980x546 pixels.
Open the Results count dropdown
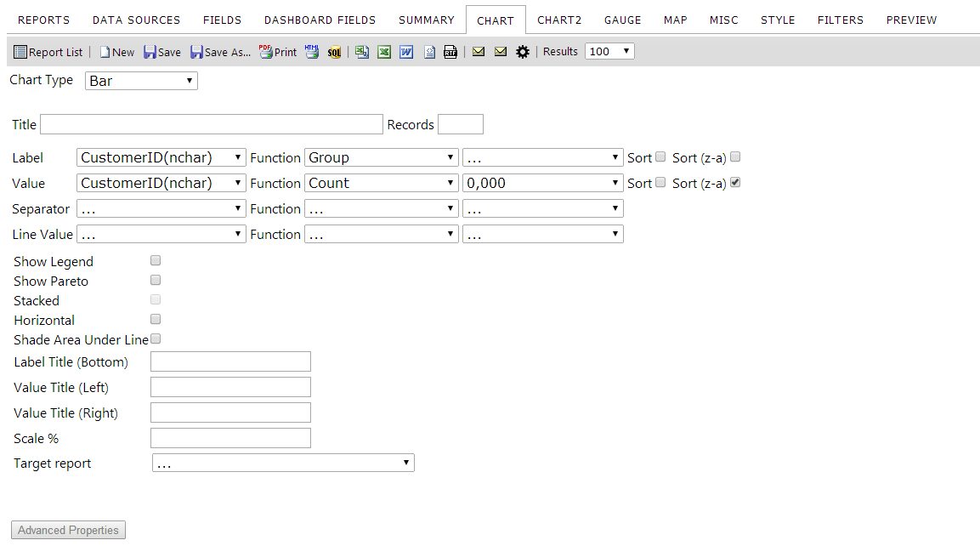click(609, 51)
